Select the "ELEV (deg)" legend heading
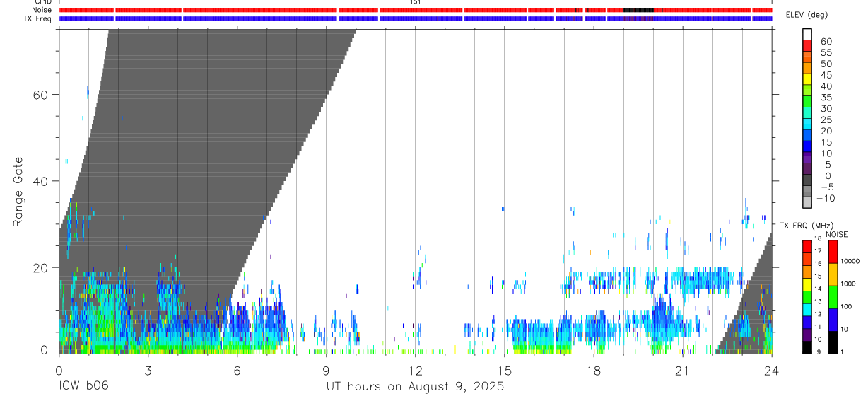Image resolution: width=868 pixels, height=401 pixels. (x=806, y=15)
